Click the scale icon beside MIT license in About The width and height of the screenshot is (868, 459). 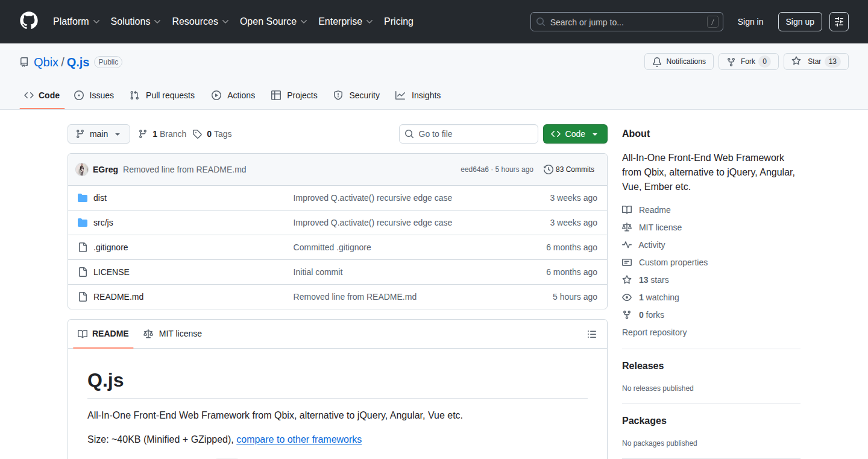pos(627,227)
